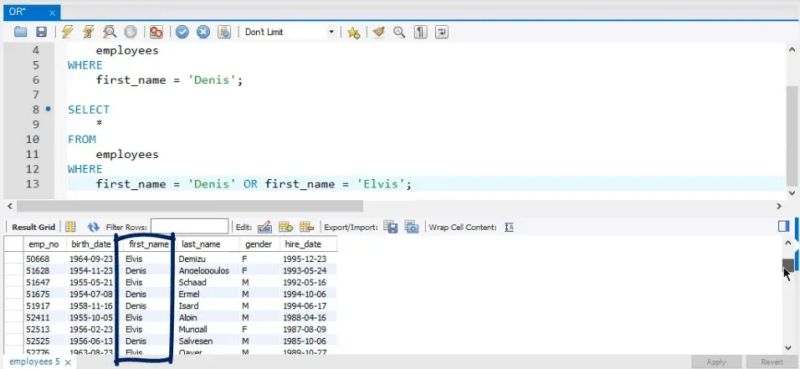Export recordset with the save disk icon

pos(390,227)
